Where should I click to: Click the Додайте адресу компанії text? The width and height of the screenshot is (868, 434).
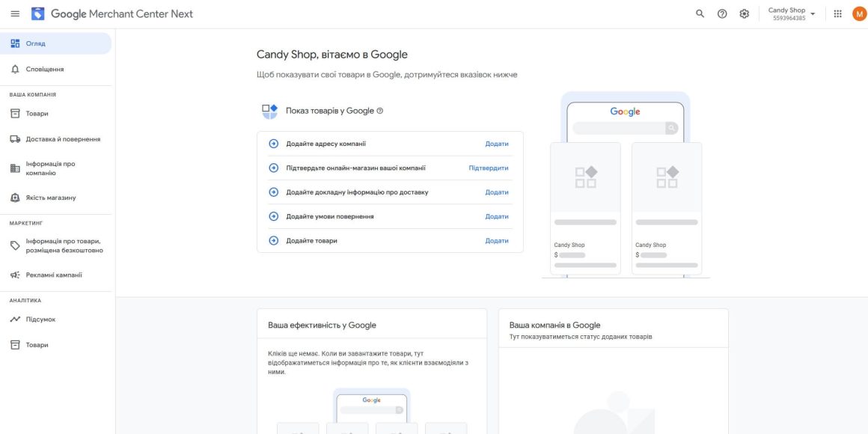(x=326, y=144)
